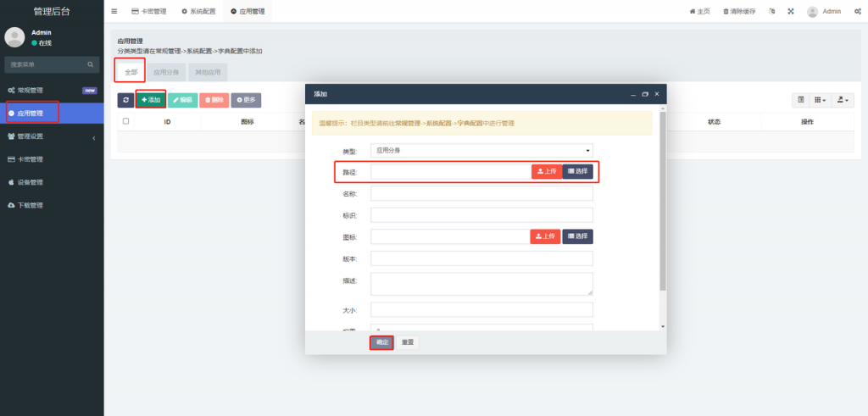Click the 编辑 toolbar button
The height and width of the screenshot is (416, 868).
coord(183,100)
